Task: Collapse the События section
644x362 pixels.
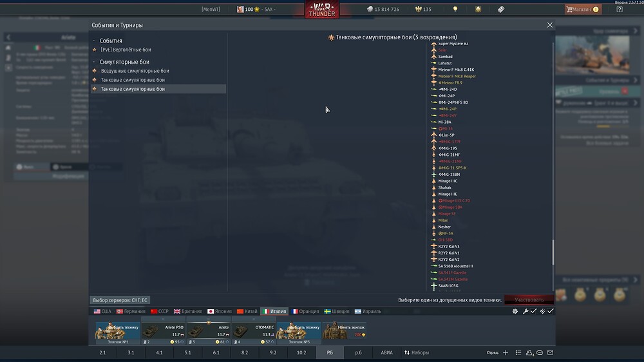Action: (94, 41)
